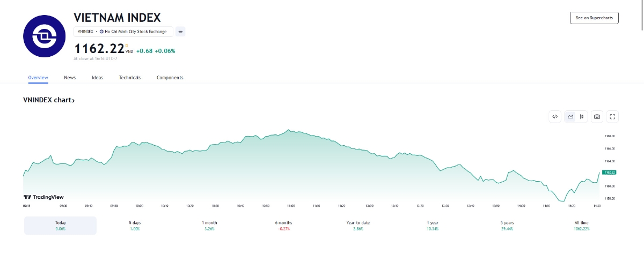Click the 1162.22 price label on axis
644x255 pixels.
pos(609,172)
